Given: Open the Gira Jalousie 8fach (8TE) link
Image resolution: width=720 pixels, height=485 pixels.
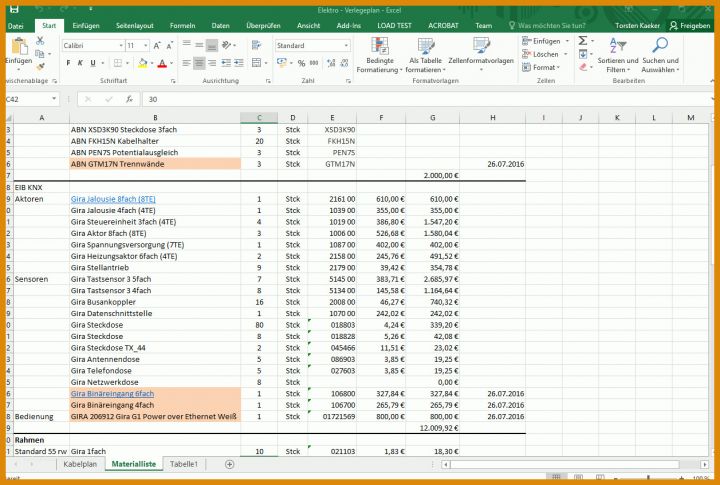Looking at the screenshot, I should [x=113, y=199].
